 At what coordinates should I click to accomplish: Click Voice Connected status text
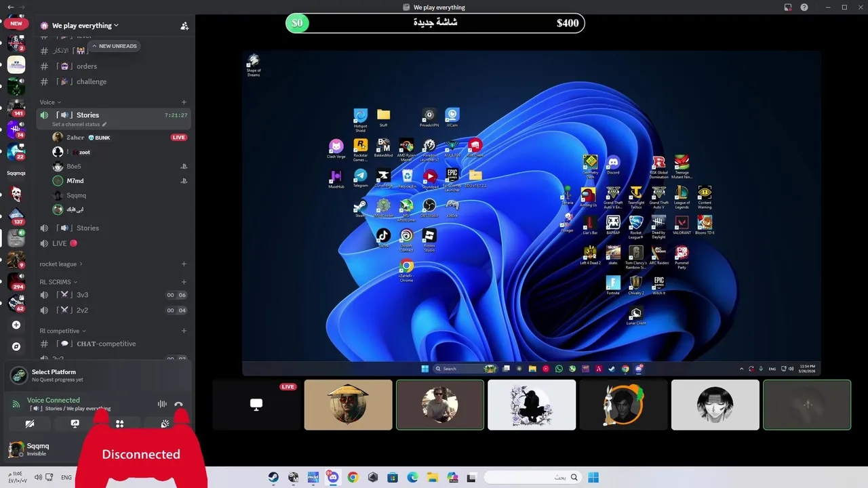click(54, 401)
